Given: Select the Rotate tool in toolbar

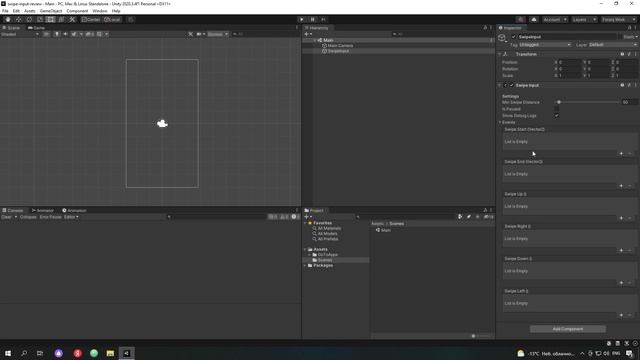Looking at the screenshot, I should (x=29, y=20).
